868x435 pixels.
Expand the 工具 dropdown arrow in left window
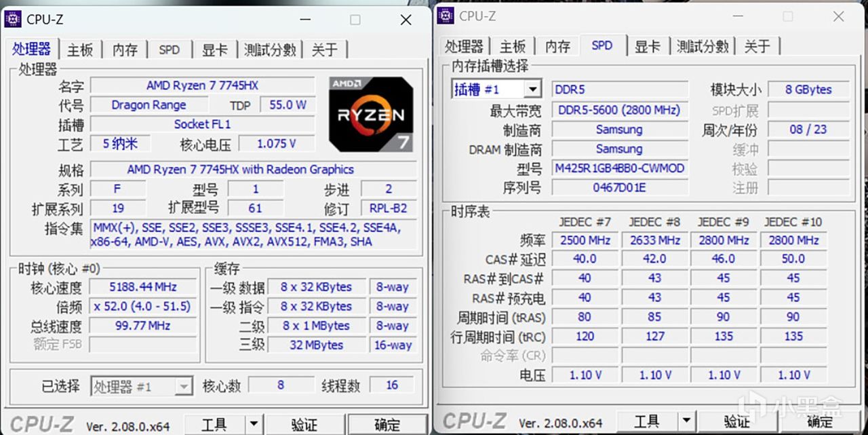click(x=253, y=425)
